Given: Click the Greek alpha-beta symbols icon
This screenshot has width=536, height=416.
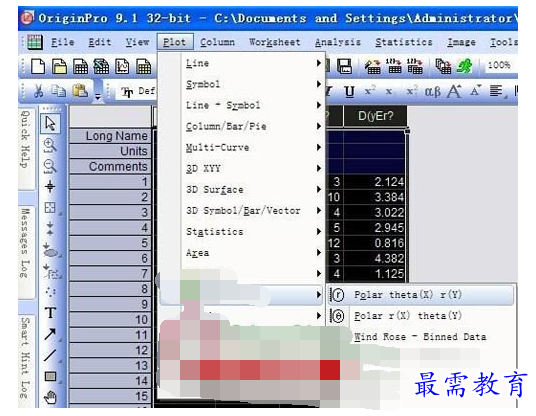Looking at the screenshot, I should click(432, 91).
